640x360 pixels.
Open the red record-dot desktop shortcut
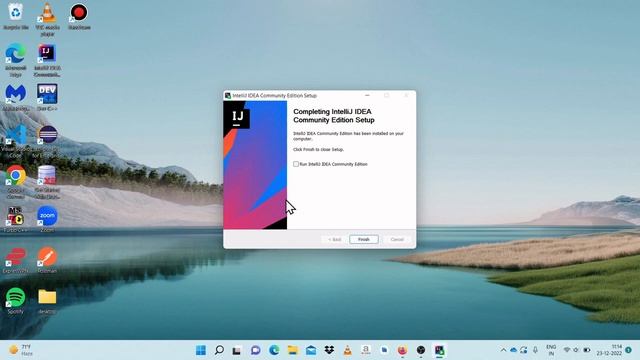pos(79,17)
